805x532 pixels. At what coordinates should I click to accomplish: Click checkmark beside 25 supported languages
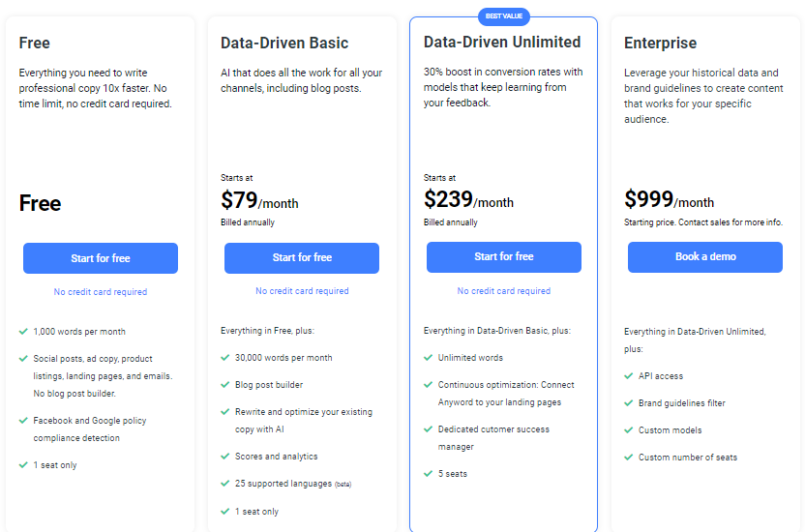225,484
